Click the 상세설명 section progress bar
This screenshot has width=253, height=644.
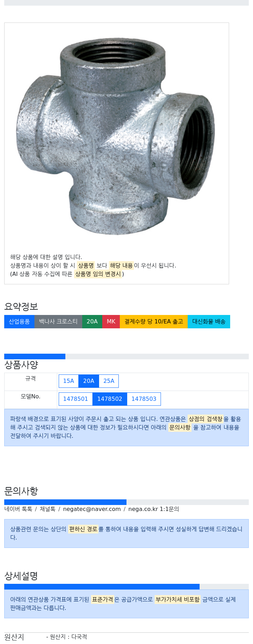126,587
